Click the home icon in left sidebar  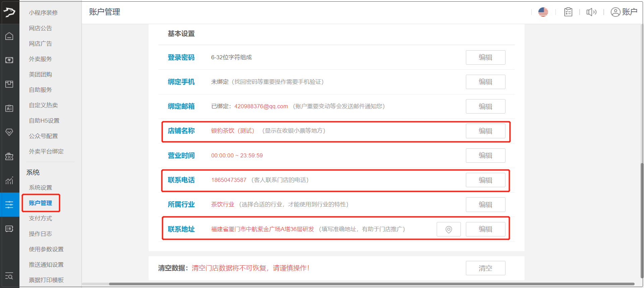coord(9,36)
